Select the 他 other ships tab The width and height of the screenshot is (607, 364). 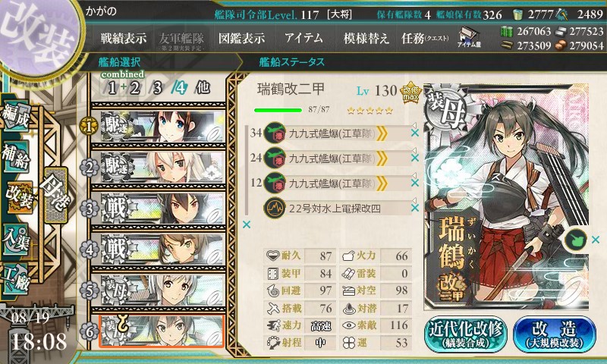[203, 87]
